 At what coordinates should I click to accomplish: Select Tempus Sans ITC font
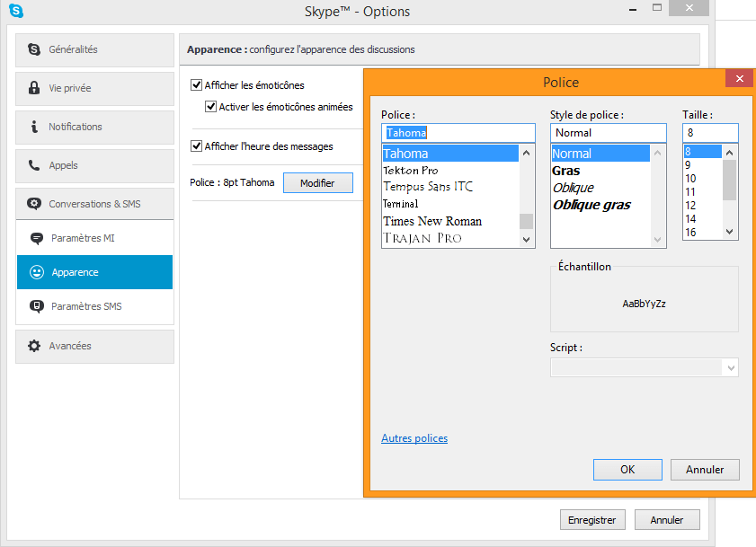pyautogui.click(x=450, y=187)
